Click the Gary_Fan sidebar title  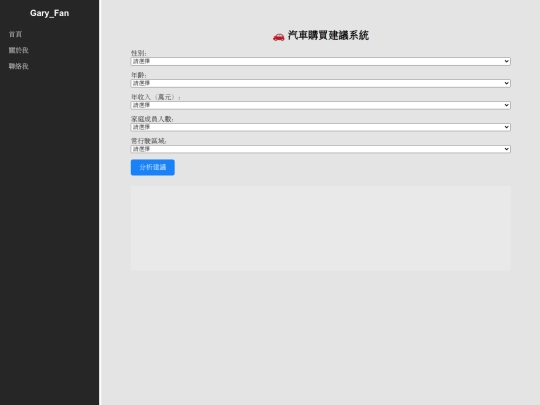pos(49,13)
